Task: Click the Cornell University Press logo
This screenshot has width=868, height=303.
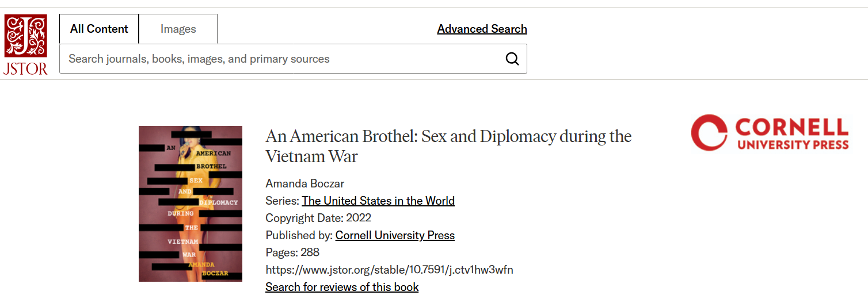Action: pyautogui.click(x=770, y=133)
